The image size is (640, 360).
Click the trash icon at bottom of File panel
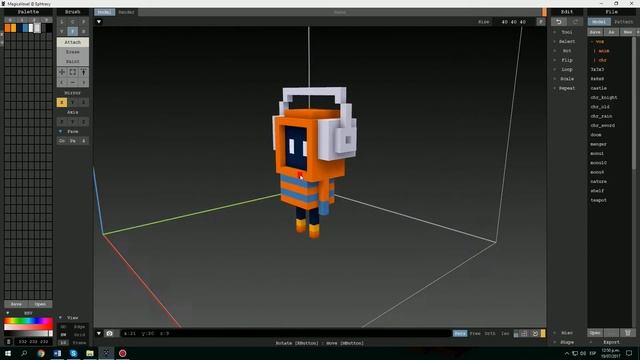pos(628,333)
